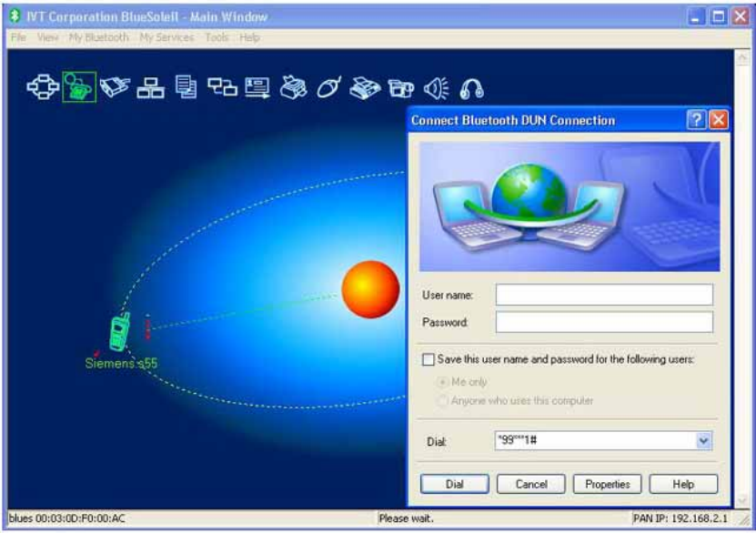This screenshot has width=756, height=533.
Task: Click the question mark help button in dialog
Action: 696,119
